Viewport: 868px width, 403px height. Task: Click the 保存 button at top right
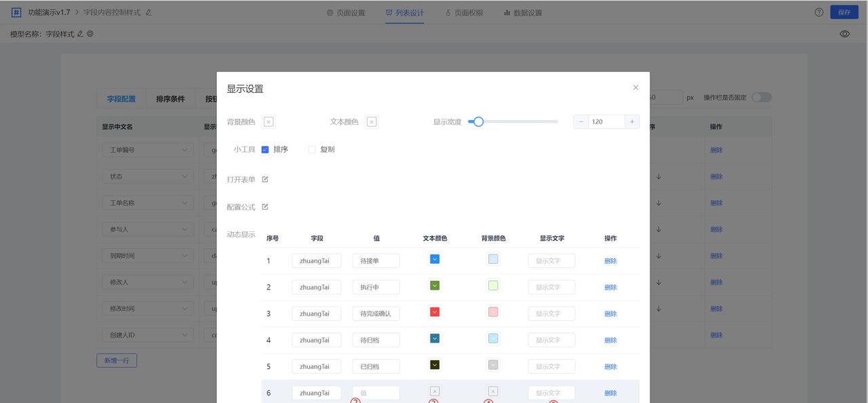[x=844, y=12]
